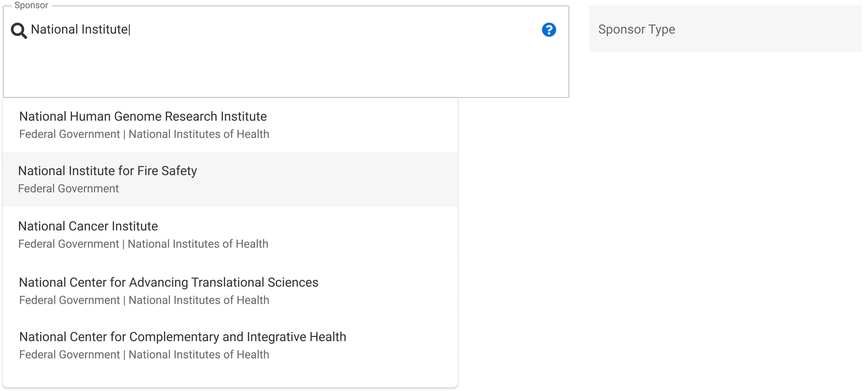Click the Sponsor Type label text
The image size is (868, 391).
(636, 30)
